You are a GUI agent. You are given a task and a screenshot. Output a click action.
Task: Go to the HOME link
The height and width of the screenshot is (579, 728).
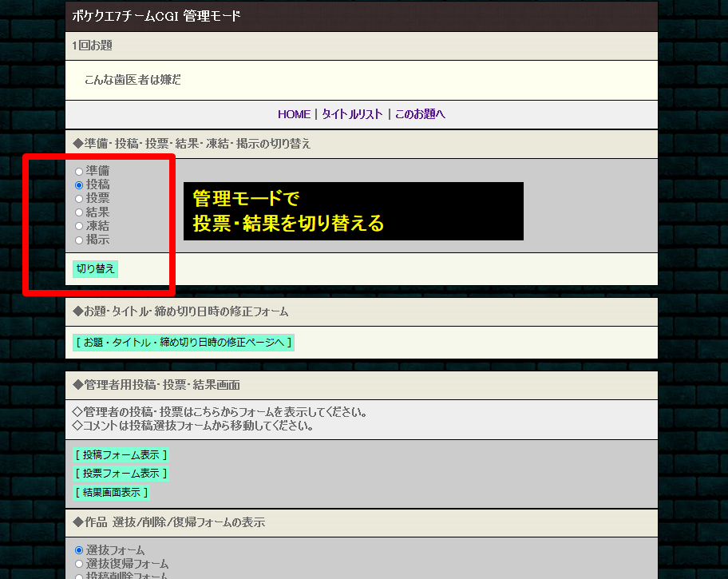coord(294,114)
